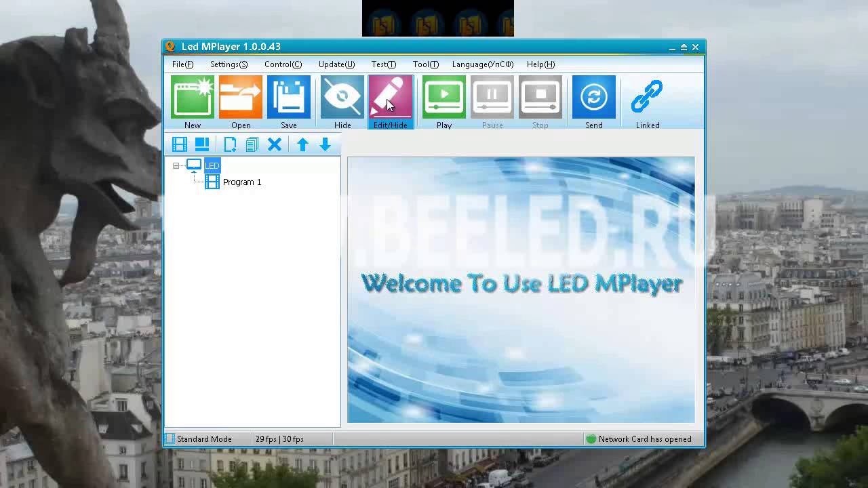Viewport: 868px width, 488px height.
Task: Move the item up with up arrow
Action: (302, 144)
